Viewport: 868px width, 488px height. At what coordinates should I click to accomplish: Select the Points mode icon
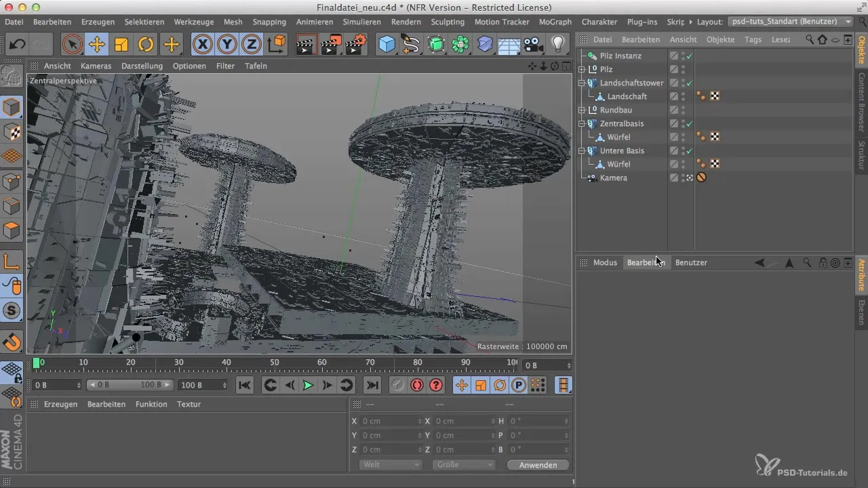point(12,181)
